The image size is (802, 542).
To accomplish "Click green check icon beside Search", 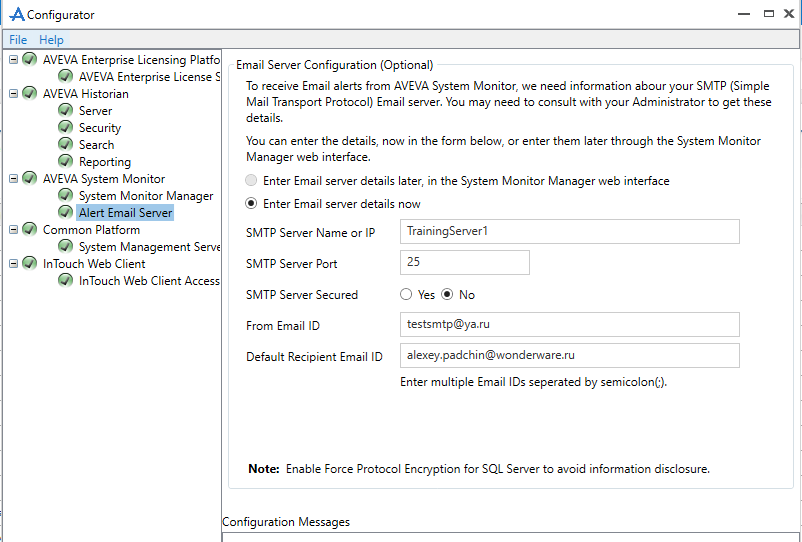I will (x=65, y=144).
